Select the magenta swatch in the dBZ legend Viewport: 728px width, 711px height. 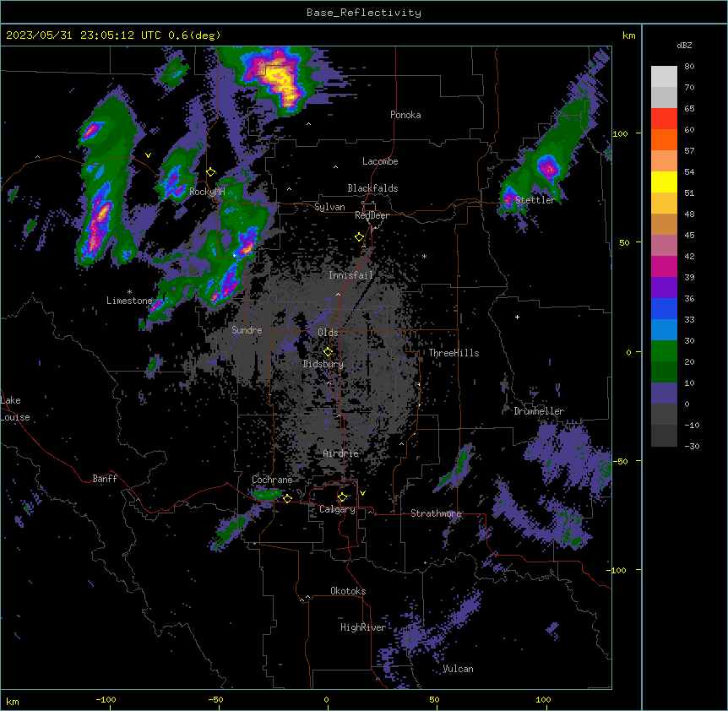click(664, 267)
